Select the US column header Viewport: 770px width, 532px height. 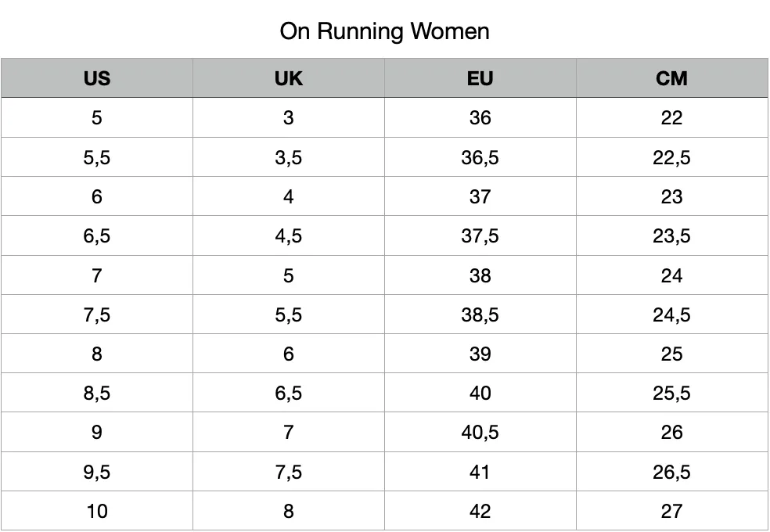tap(97, 78)
